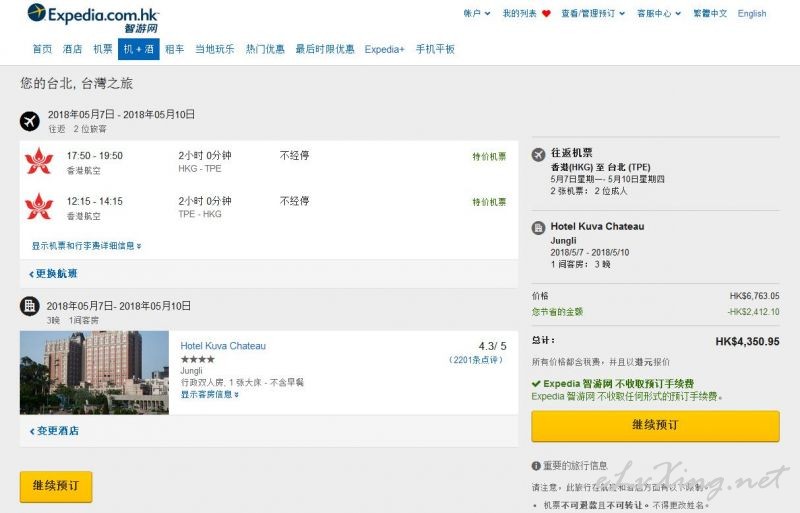Open the 客服中心 dropdown
The width and height of the screenshot is (800, 513).
659,14
